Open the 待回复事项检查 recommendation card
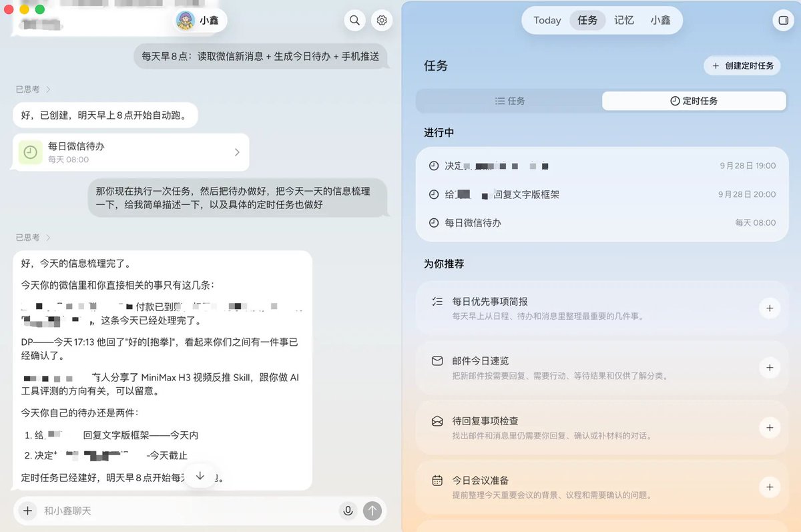 coord(602,428)
